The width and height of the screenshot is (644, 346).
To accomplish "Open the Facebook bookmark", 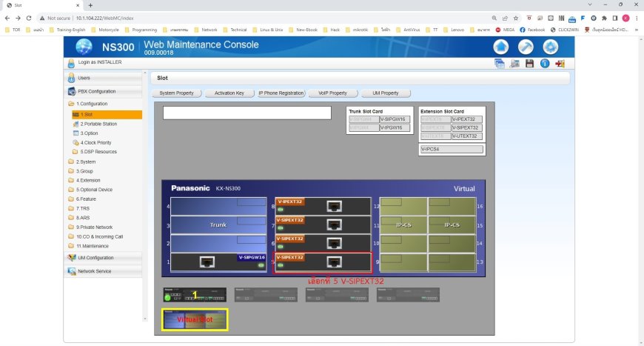I will (x=532, y=30).
